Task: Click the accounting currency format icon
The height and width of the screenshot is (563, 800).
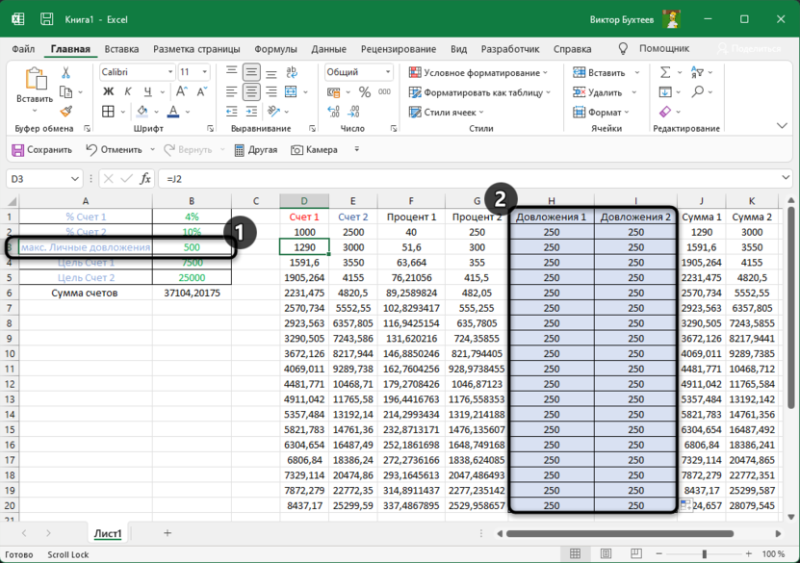Action: [334, 92]
